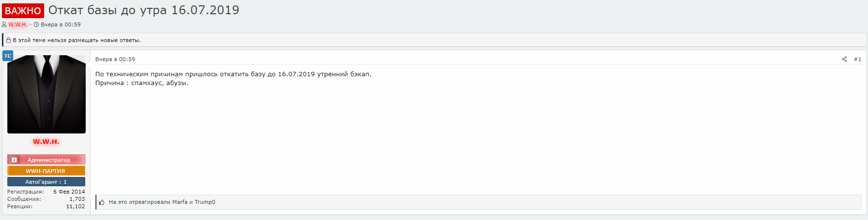
Task: Open the suit avatar image
Action: pyautogui.click(x=47, y=94)
